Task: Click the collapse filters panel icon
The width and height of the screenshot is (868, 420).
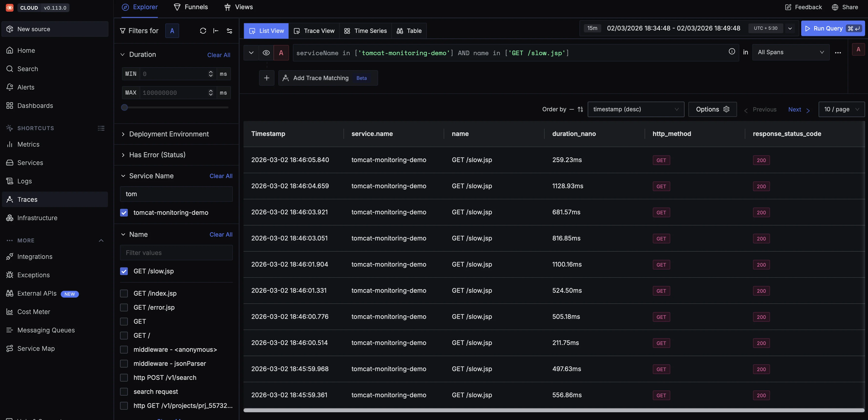Action: tap(216, 31)
